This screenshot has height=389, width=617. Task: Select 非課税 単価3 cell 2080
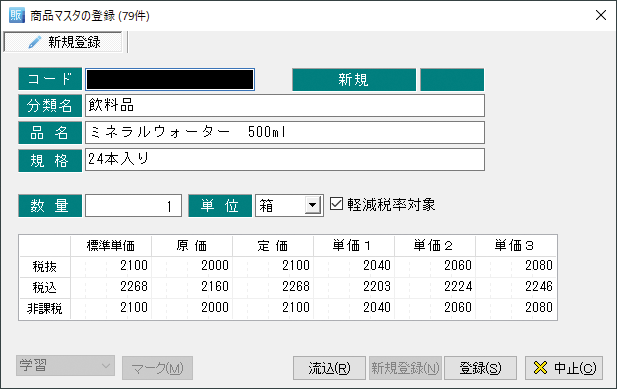pyautogui.click(x=516, y=308)
